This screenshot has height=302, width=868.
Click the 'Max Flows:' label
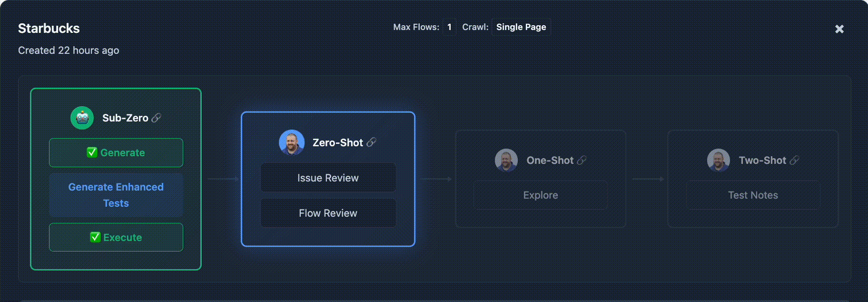416,27
